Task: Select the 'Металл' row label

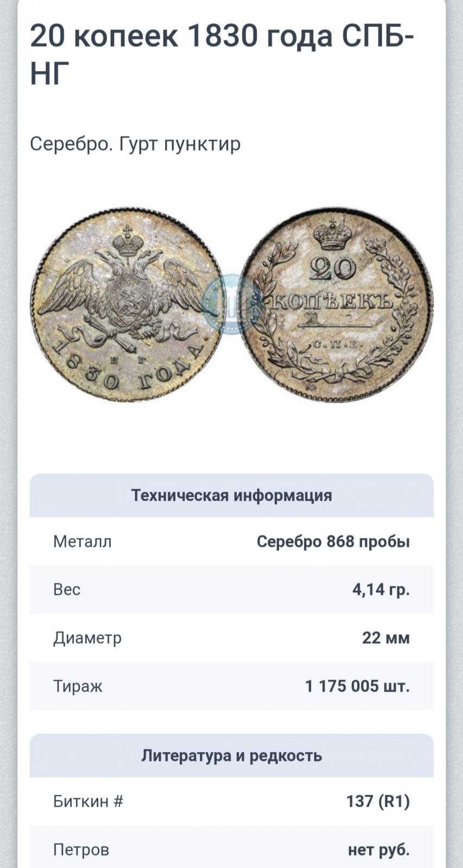Action: (x=83, y=541)
